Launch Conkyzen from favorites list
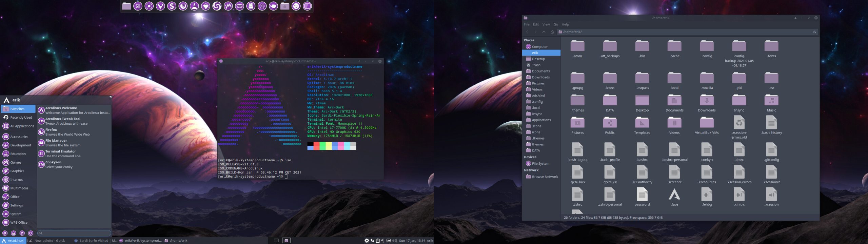The image size is (868, 244). click(74, 164)
